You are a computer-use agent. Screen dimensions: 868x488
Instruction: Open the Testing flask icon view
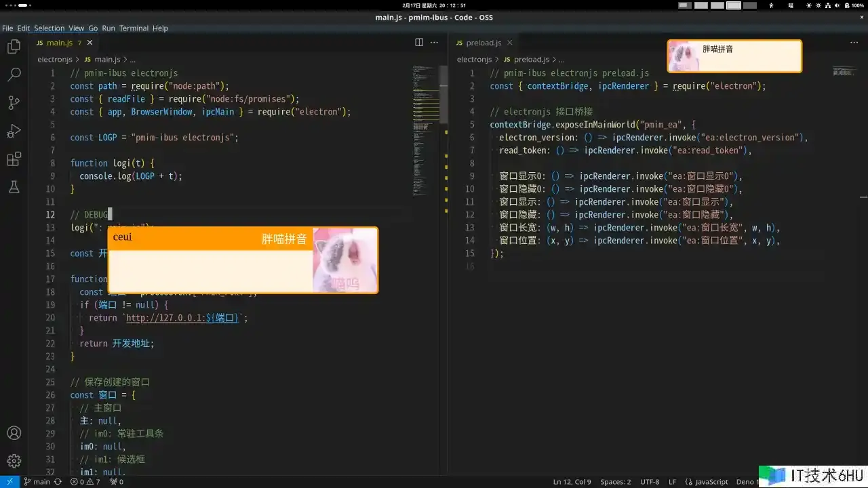coord(14,187)
